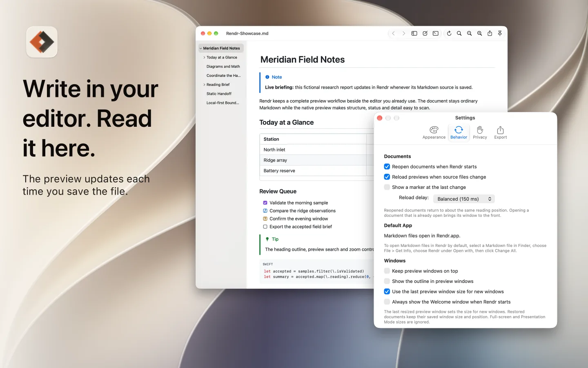Toggle the outline sidebar icon in toolbar
The width and height of the screenshot is (588, 368).
(414, 34)
